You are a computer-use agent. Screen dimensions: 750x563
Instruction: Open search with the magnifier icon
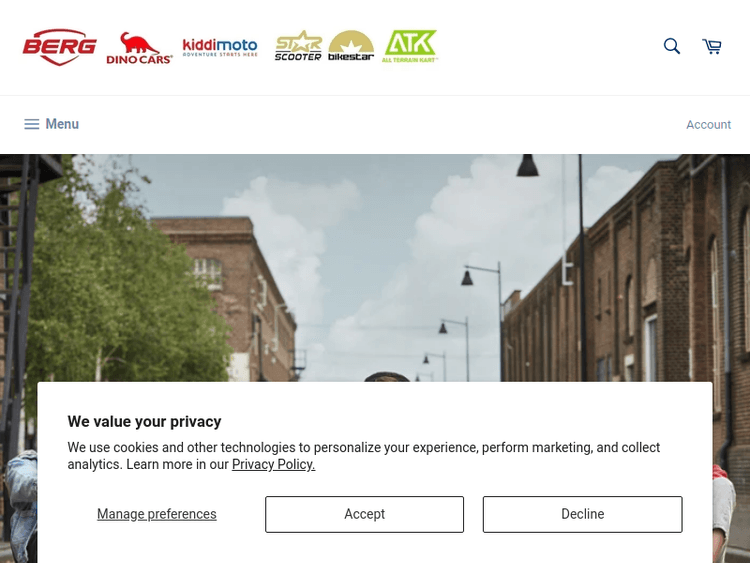pos(672,46)
